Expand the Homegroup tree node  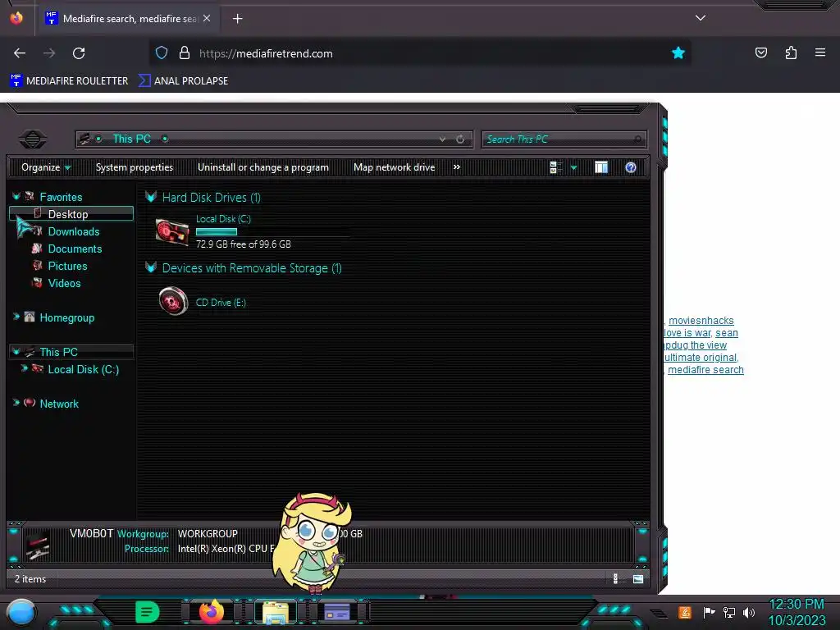(x=16, y=317)
